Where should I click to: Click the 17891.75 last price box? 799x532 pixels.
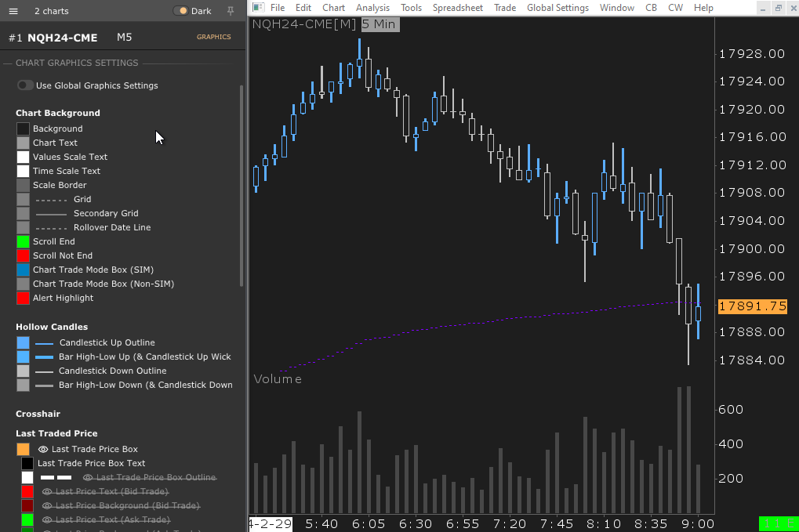click(753, 306)
